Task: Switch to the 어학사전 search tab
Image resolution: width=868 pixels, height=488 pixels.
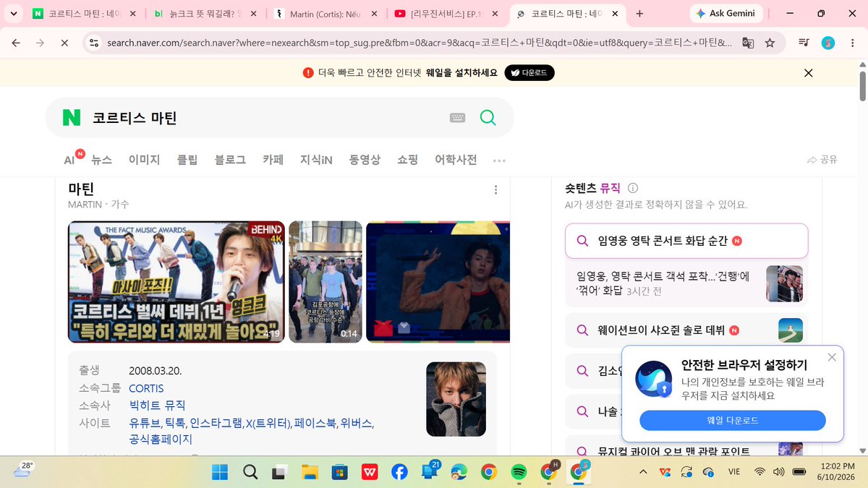Action: tap(456, 160)
